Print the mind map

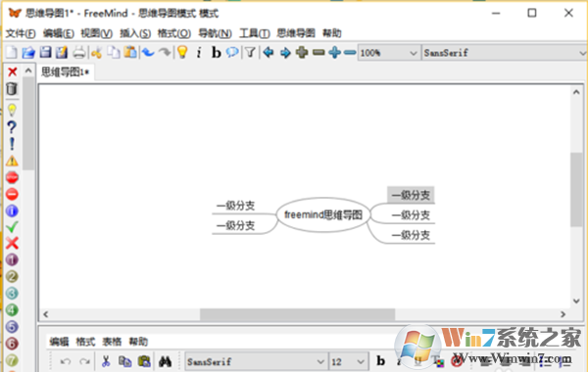78,53
